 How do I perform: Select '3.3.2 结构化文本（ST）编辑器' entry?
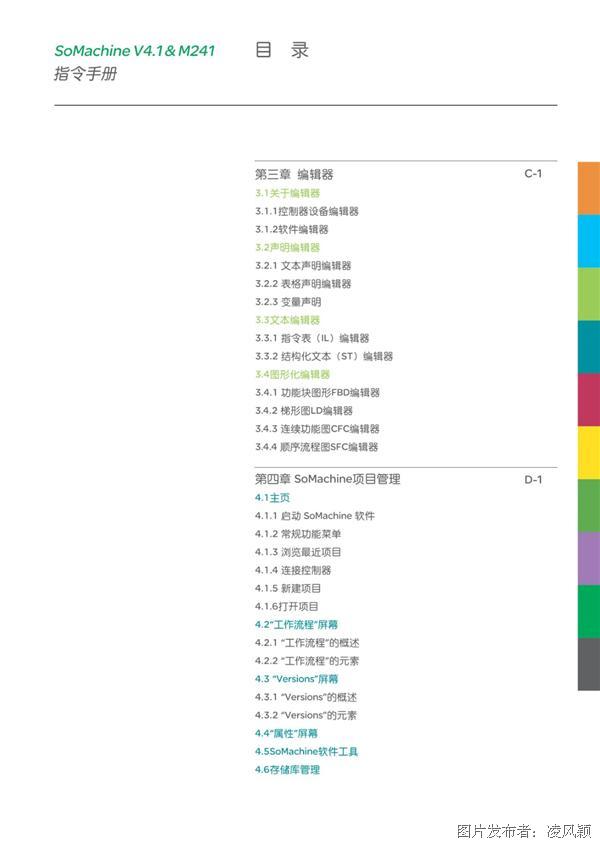tap(324, 356)
